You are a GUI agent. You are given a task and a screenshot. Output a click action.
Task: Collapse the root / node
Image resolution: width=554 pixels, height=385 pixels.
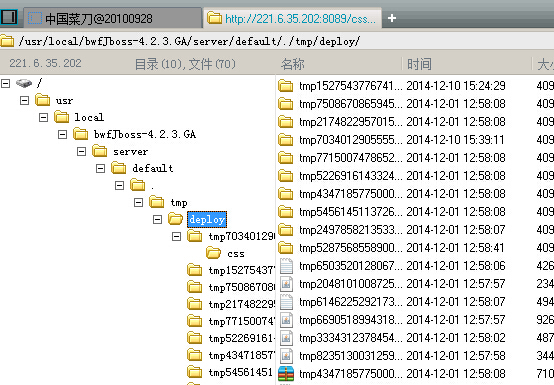tap(5, 83)
